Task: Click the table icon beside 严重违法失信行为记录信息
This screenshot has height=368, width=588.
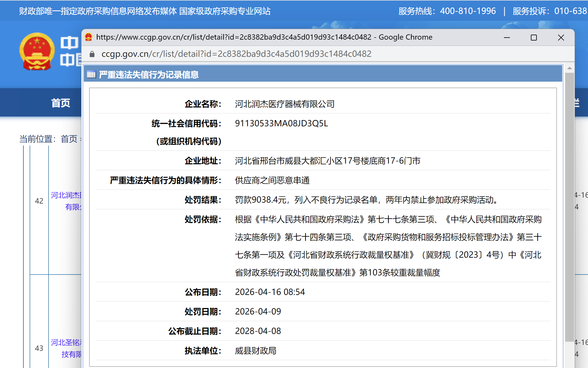Action: 91,75
